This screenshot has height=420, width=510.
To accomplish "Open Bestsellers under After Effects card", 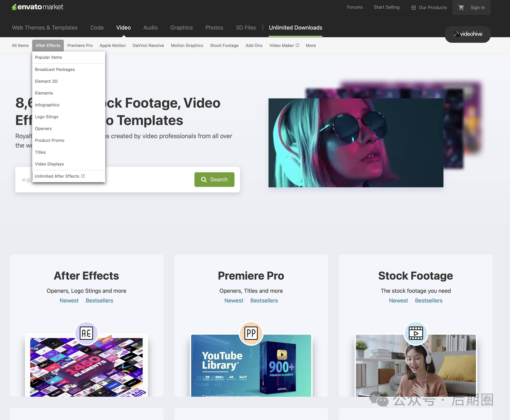I will [x=99, y=300].
